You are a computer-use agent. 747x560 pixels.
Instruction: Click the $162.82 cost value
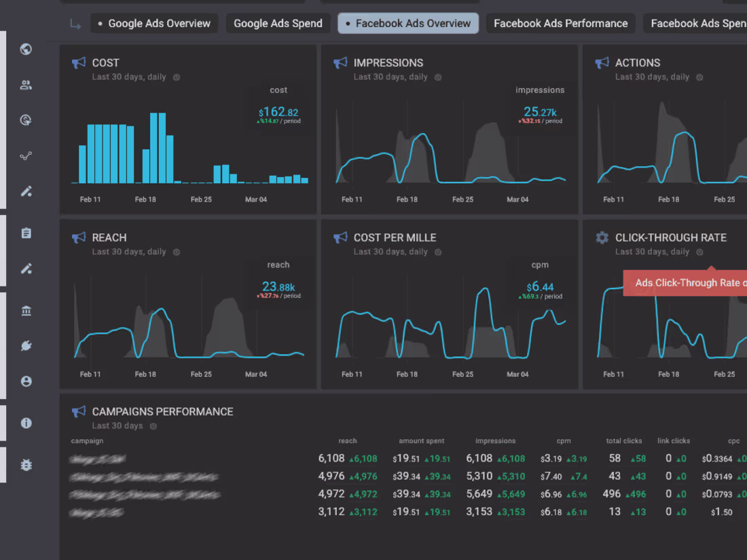point(278,113)
